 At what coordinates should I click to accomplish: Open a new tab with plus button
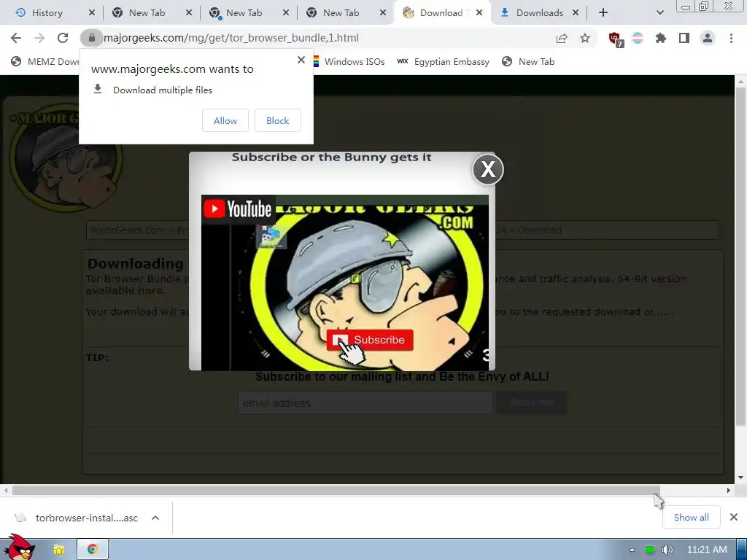click(x=603, y=13)
